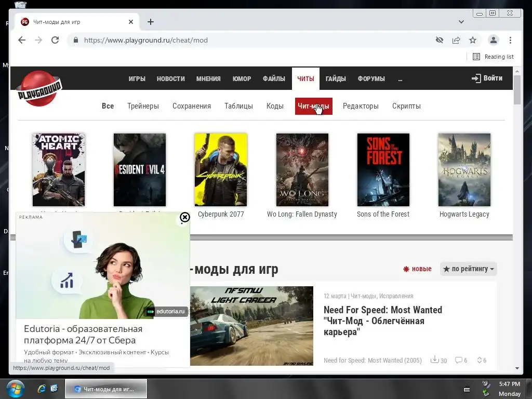Click the Чит-моды category link under 12 марта

click(x=363, y=296)
